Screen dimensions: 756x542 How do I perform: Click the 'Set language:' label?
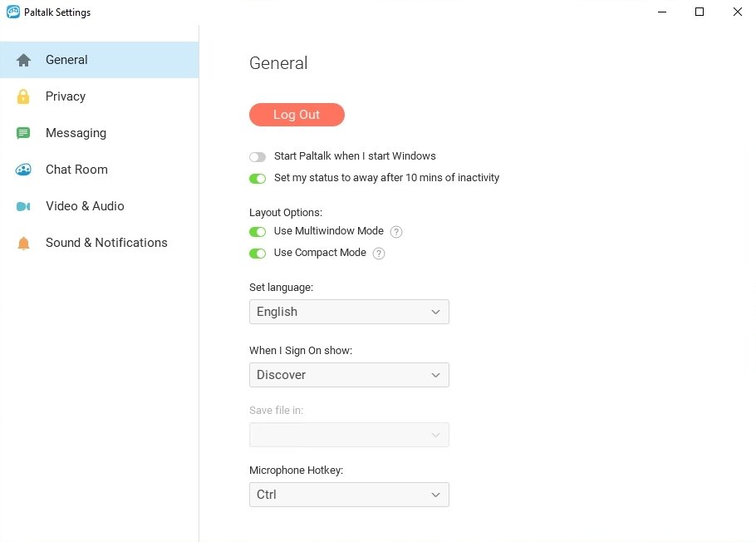pyautogui.click(x=281, y=288)
